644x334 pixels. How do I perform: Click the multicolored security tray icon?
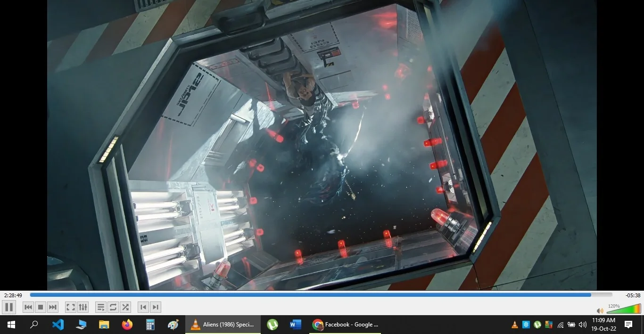click(x=548, y=325)
